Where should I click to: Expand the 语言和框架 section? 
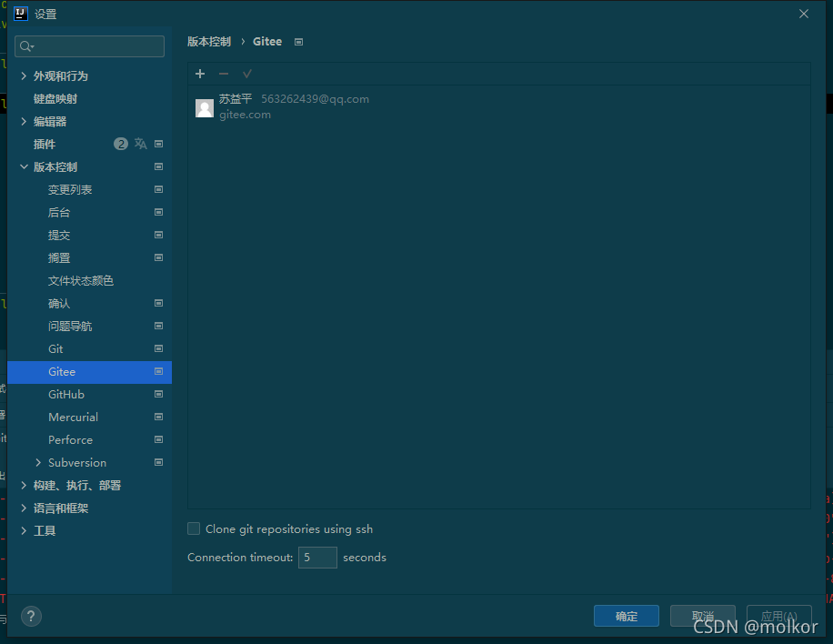coord(24,508)
